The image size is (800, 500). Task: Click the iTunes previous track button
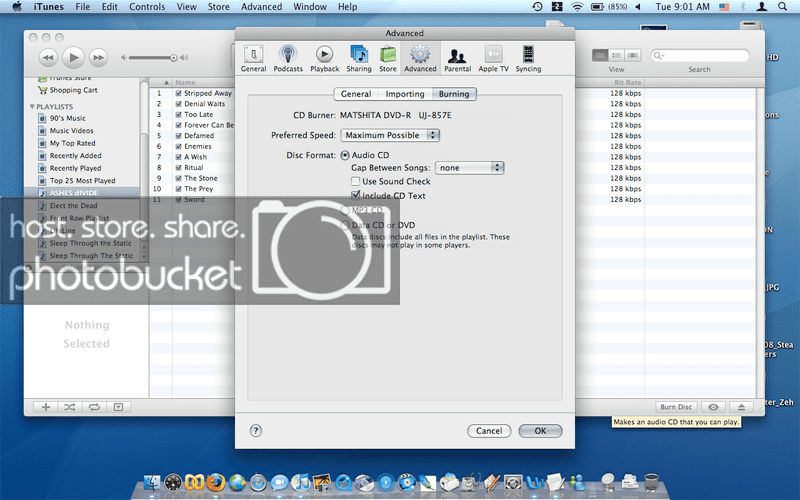click(48, 58)
